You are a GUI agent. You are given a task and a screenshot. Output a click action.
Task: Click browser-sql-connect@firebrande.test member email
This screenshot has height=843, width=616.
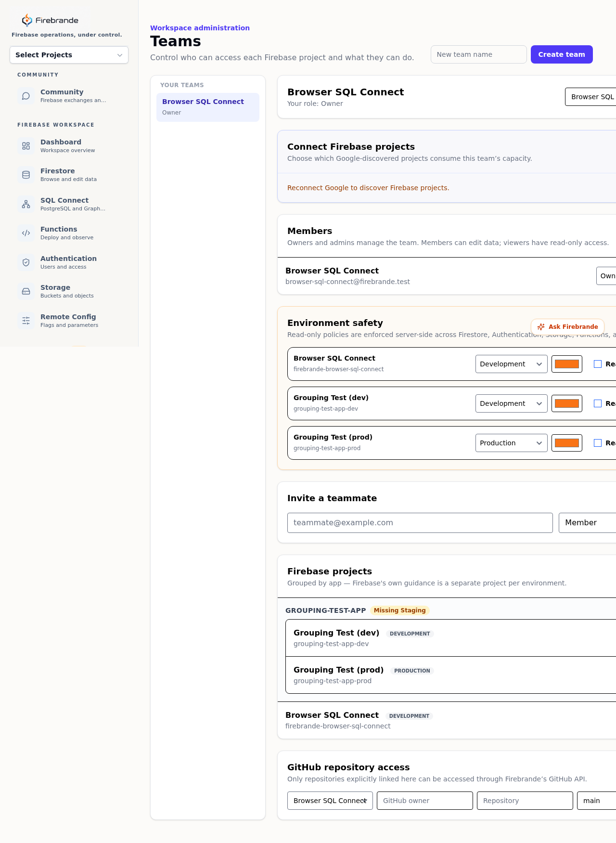347,282
